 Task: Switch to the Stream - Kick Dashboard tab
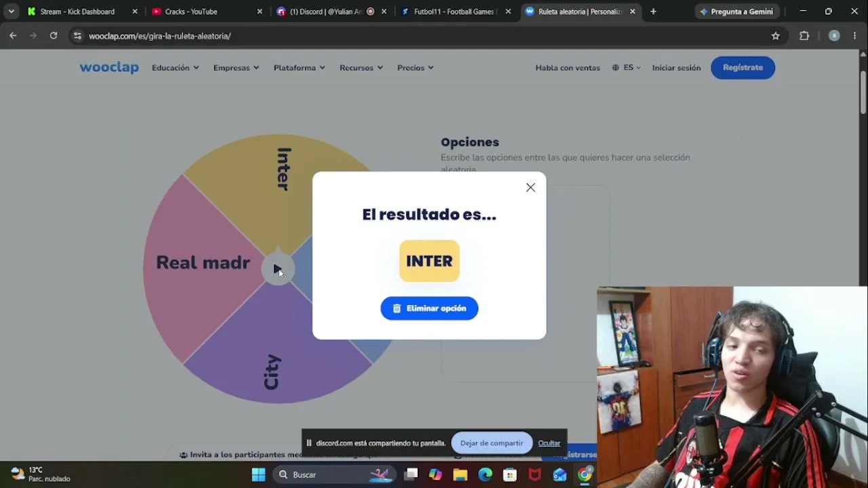(x=77, y=12)
